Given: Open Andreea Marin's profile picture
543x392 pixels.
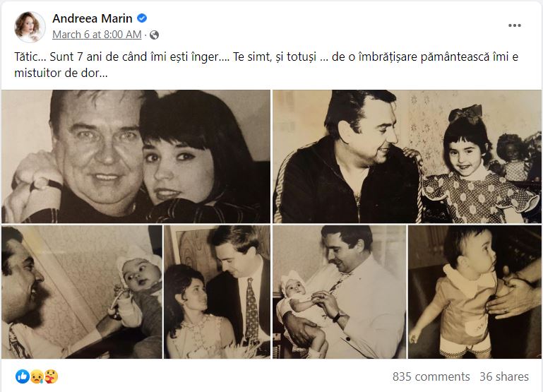Looking at the screenshot, I should (x=30, y=26).
